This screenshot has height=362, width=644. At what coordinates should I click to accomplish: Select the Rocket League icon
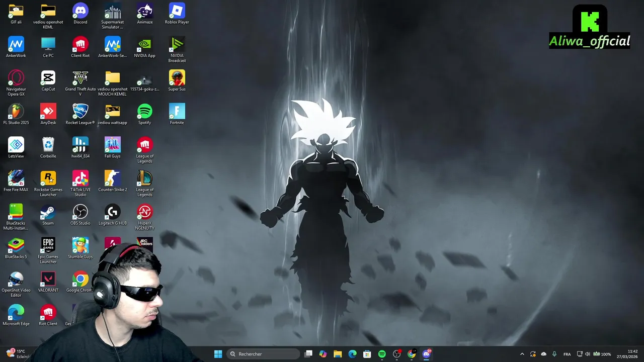pyautogui.click(x=80, y=114)
